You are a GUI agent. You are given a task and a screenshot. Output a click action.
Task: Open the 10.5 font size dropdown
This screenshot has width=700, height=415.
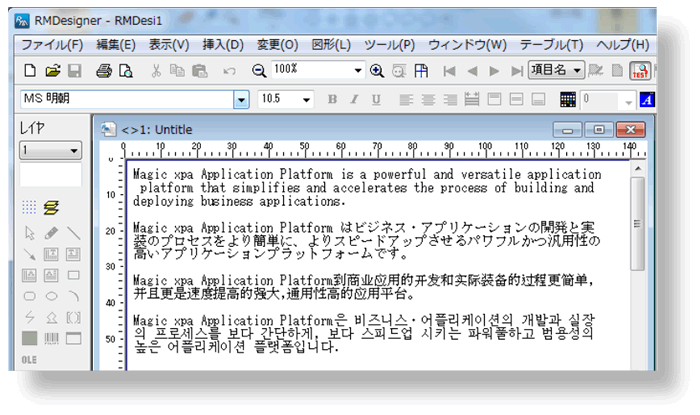[x=308, y=100]
